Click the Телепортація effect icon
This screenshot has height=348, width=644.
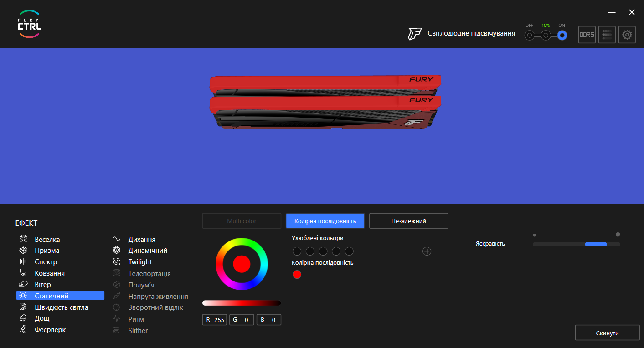117,273
